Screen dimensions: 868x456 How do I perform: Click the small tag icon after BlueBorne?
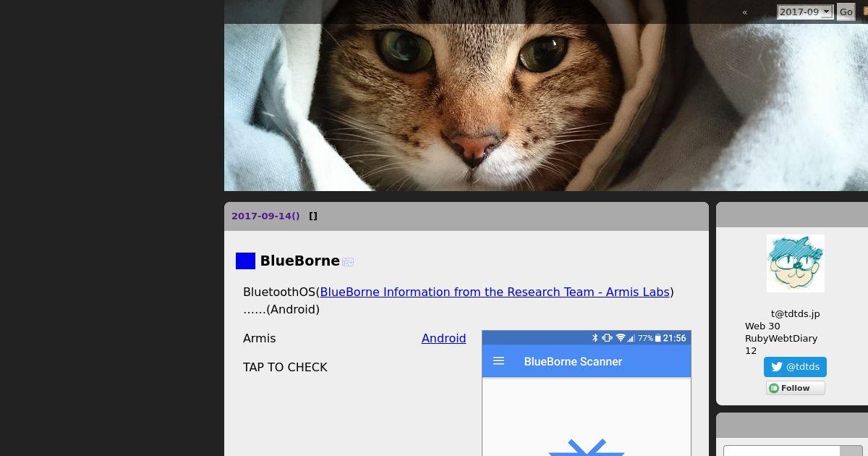coord(348,262)
